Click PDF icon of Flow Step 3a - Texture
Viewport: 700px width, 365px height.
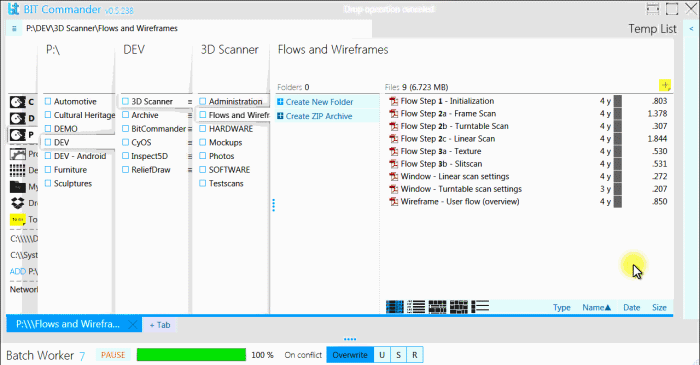(393, 151)
